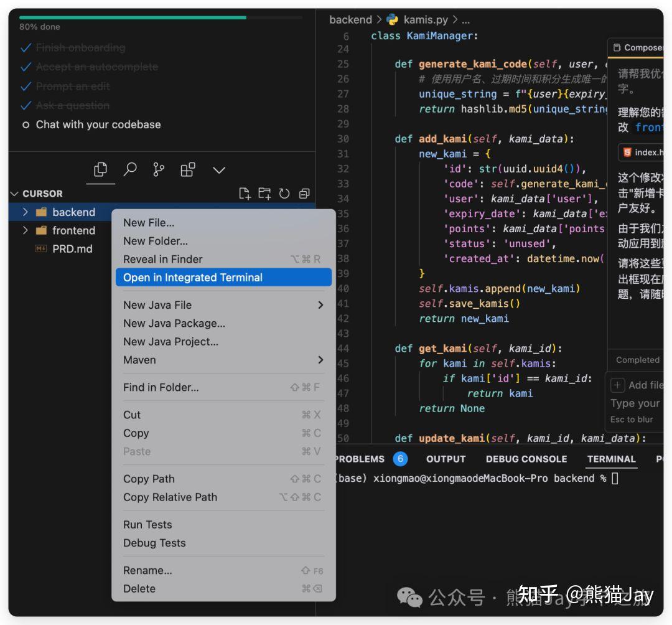The height and width of the screenshot is (625, 672).
Task: Open the Extensions icon
Action: coord(187,169)
